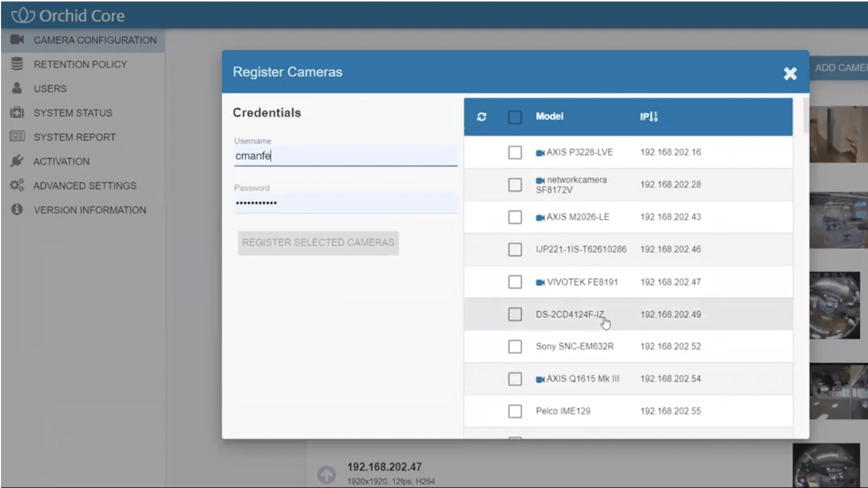This screenshot has width=868, height=488.
Task: Check the AXIS M2026-LE camera checkbox
Action: pos(515,217)
